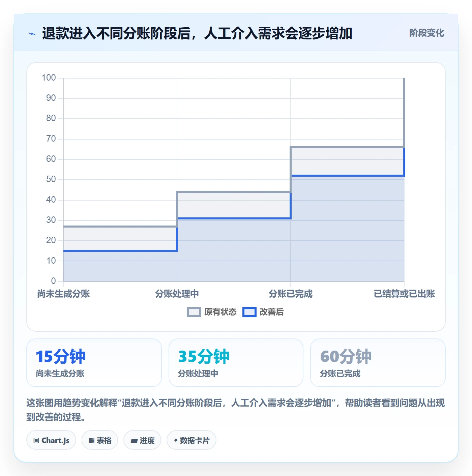Select the 分账已完成 x-axis label
This screenshot has height=476, width=472.
(291, 294)
